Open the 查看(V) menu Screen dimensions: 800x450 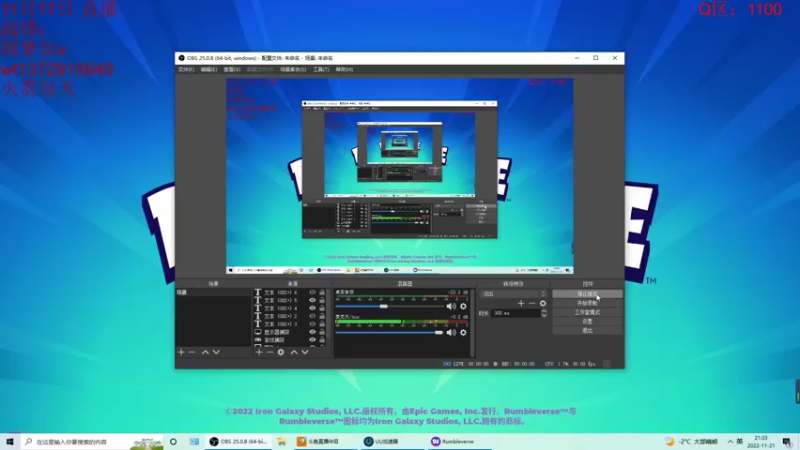[x=232, y=69]
